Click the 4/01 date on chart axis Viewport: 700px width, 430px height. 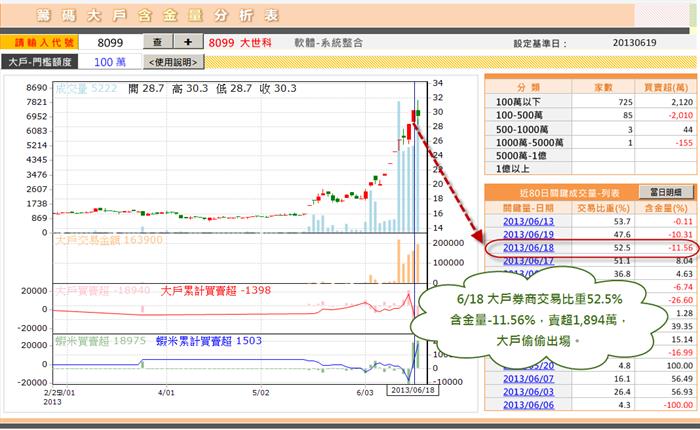click(x=166, y=393)
